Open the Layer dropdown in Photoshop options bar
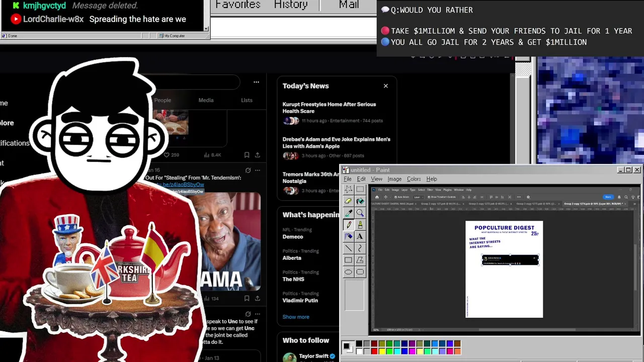The image size is (644, 362). [x=419, y=197]
